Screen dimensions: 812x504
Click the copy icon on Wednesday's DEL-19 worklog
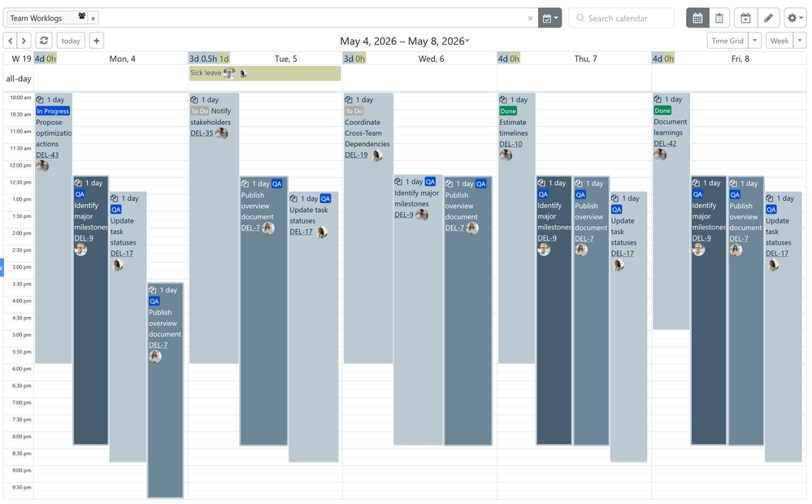[x=349, y=99]
